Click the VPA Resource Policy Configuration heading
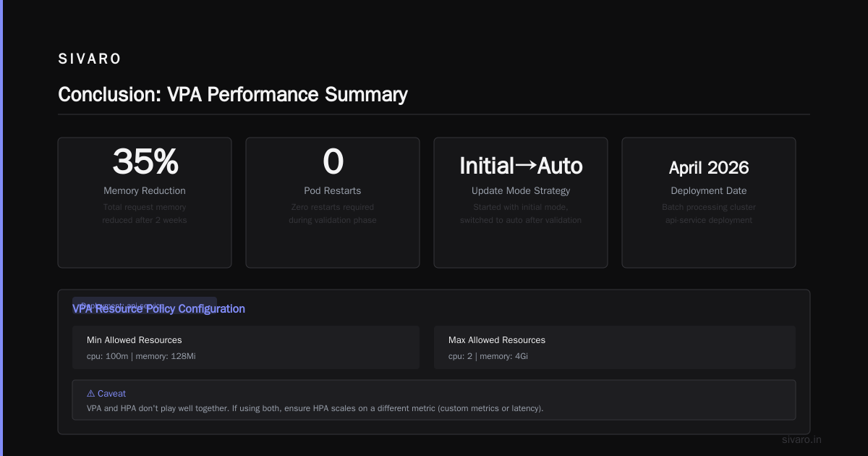 pyautogui.click(x=158, y=309)
